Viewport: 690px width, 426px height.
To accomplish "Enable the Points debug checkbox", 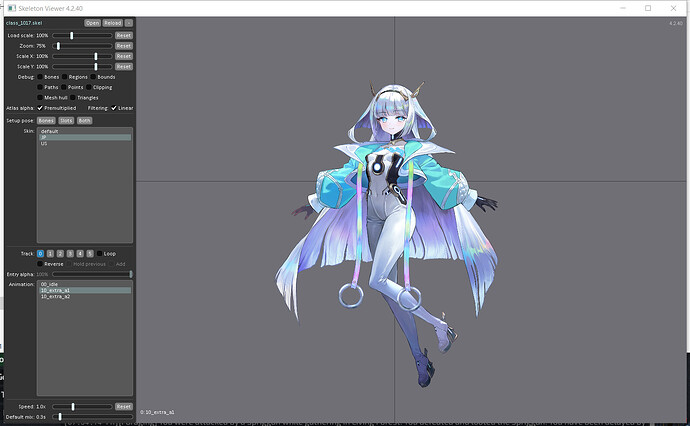I will (x=64, y=87).
